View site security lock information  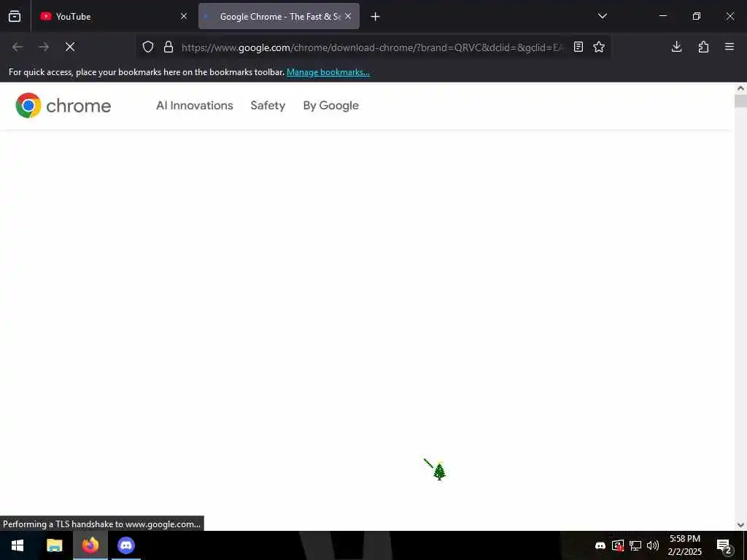coord(169,47)
